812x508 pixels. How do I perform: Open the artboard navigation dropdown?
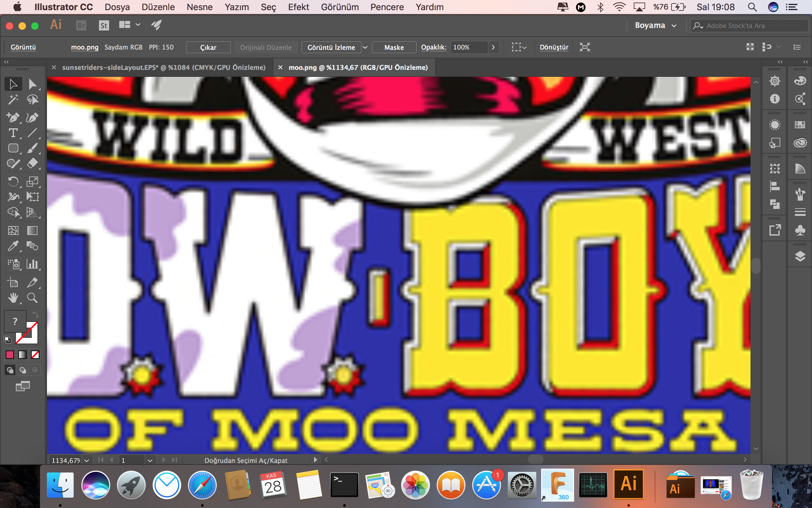pyautogui.click(x=150, y=460)
